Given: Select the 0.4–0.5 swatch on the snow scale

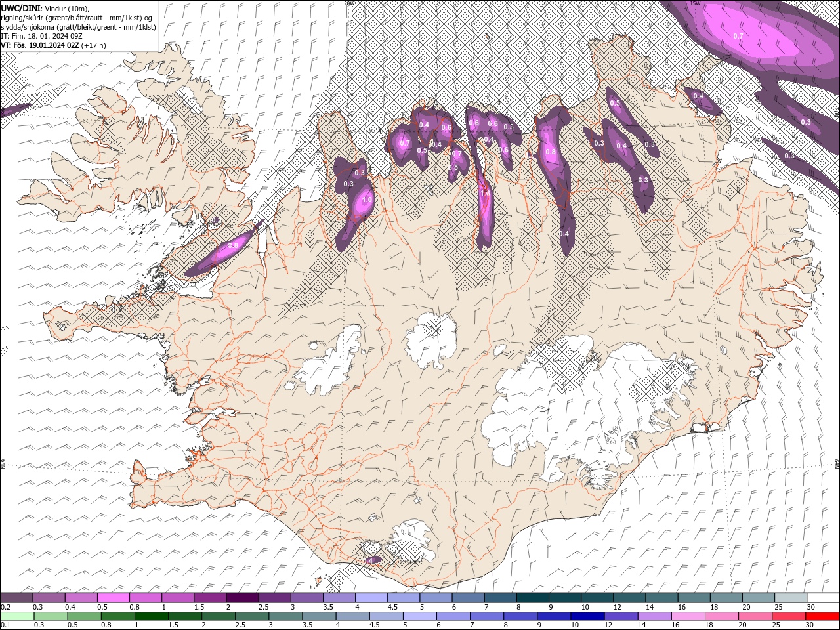Looking at the screenshot, I should (81, 598).
